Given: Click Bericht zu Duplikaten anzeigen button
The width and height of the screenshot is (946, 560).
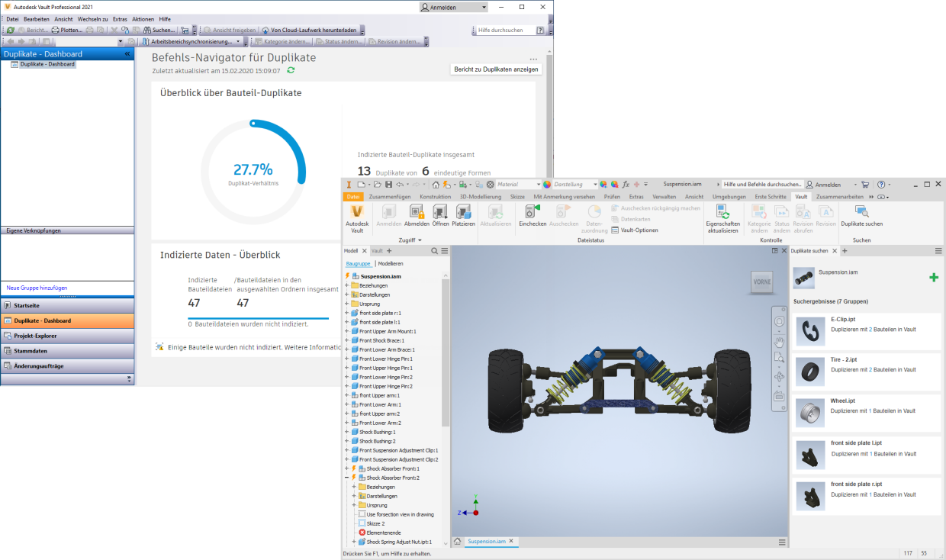Looking at the screenshot, I should point(497,69).
